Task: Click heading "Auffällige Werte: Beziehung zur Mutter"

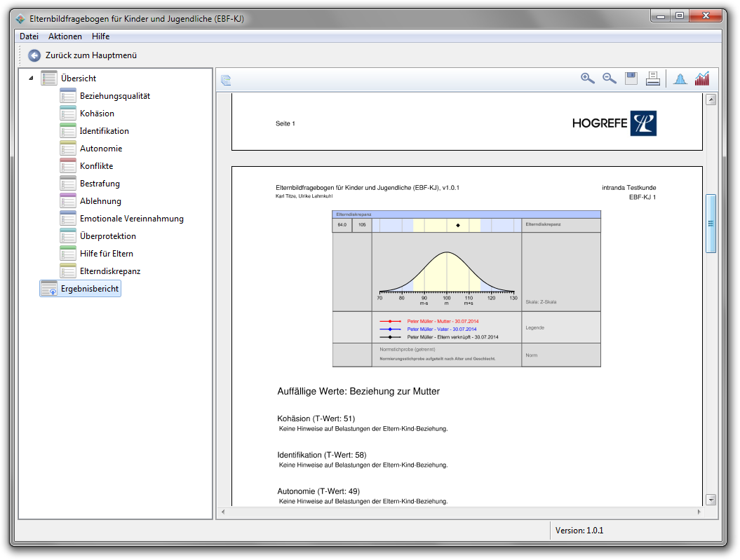Action: pos(358,391)
